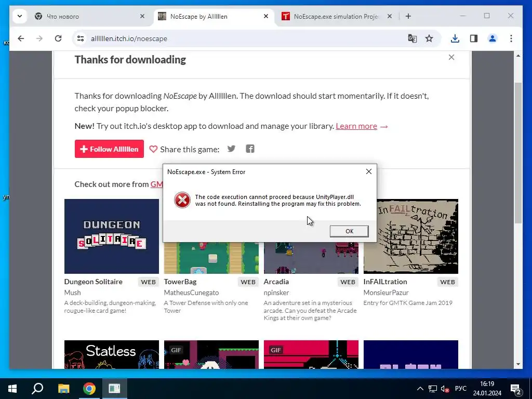Open Windows taskbar search

pyautogui.click(x=37, y=389)
